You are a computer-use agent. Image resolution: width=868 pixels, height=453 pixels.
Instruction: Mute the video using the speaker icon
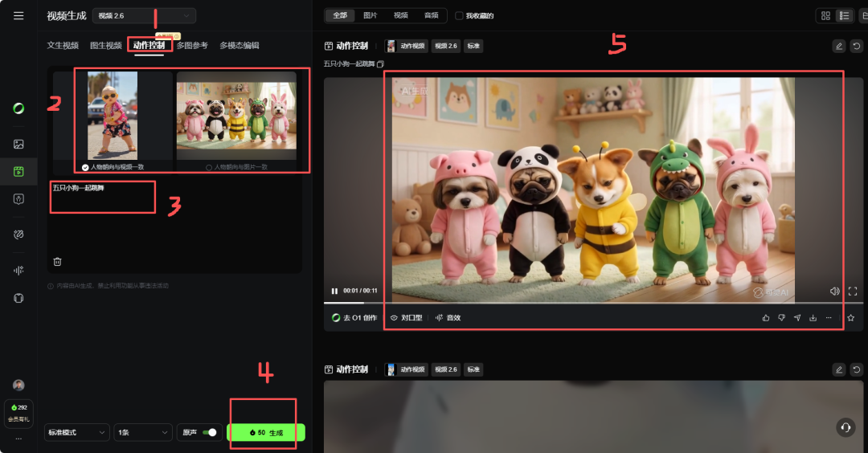point(834,291)
